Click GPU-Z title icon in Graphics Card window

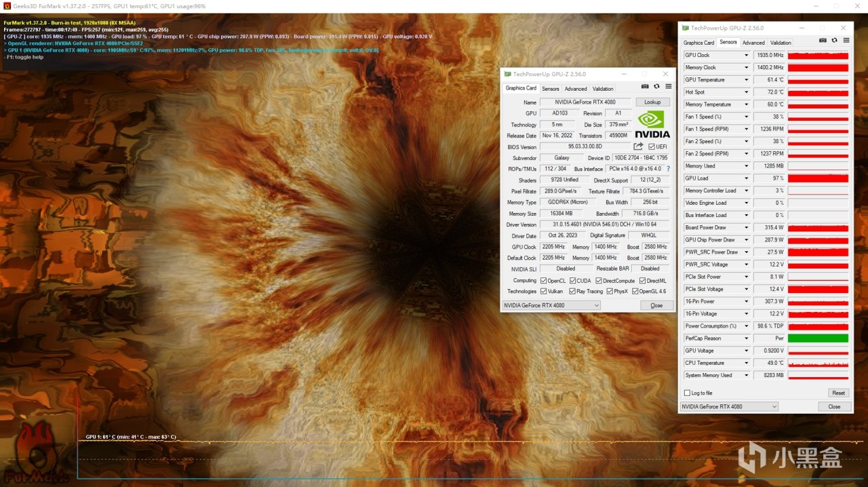pyautogui.click(x=507, y=74)
